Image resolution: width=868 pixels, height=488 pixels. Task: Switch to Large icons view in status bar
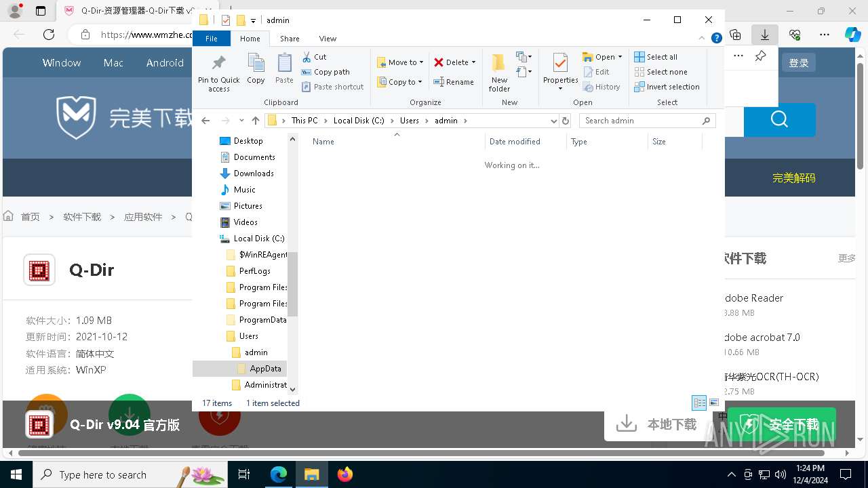714,403
